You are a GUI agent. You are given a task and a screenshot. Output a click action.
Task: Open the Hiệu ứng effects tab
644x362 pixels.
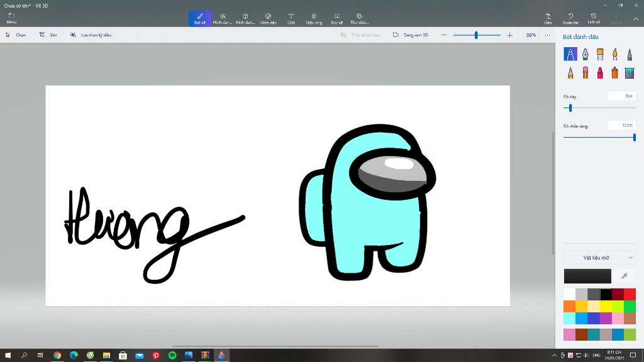coord(314,19)
